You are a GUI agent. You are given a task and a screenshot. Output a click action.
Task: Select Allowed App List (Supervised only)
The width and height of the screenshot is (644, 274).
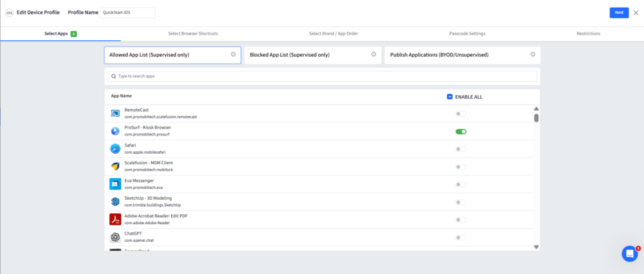tap(172, 55)
